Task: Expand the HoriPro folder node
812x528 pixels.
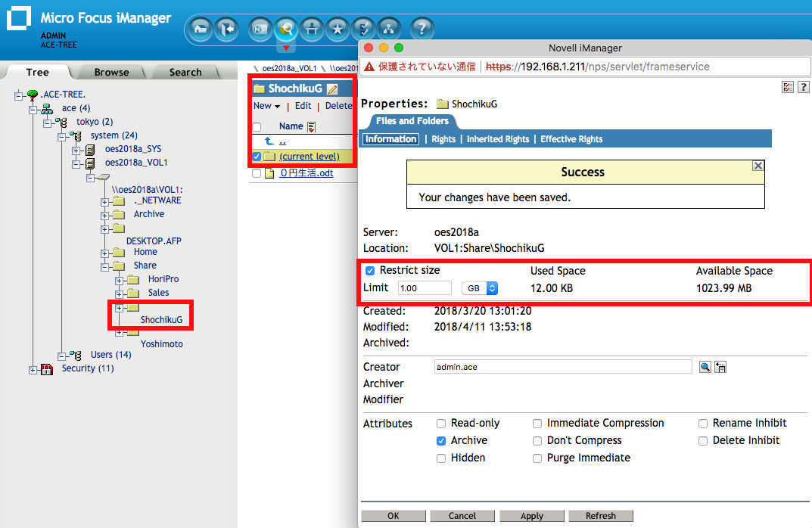Action: 119,281
